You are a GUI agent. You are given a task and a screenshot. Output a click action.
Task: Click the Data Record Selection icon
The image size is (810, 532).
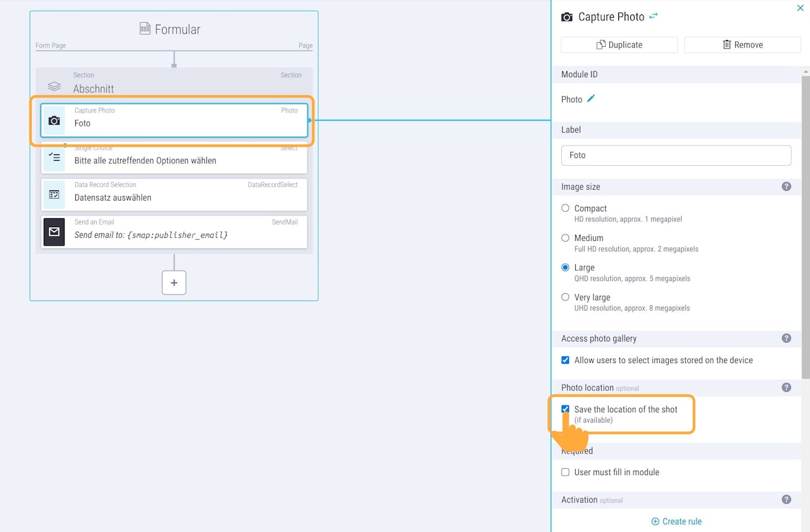(54, 195)
